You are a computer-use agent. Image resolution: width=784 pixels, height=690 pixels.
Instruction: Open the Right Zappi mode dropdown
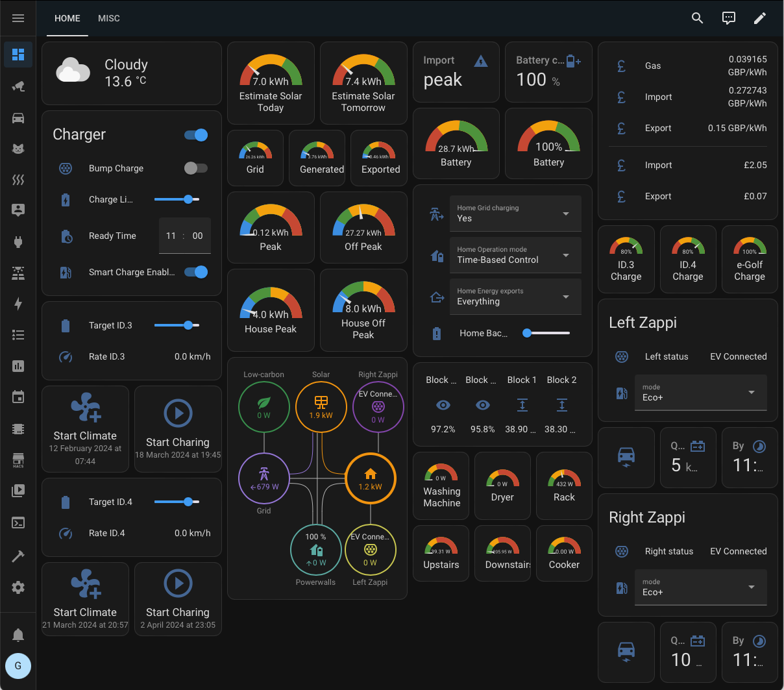[x=701, y=587]
